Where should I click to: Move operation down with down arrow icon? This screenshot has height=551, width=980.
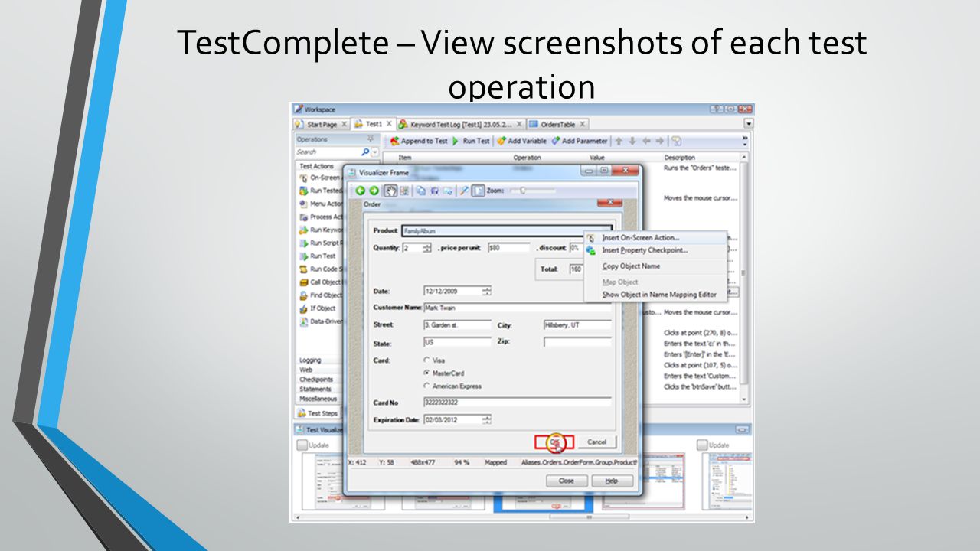click(x=632, y=142)
